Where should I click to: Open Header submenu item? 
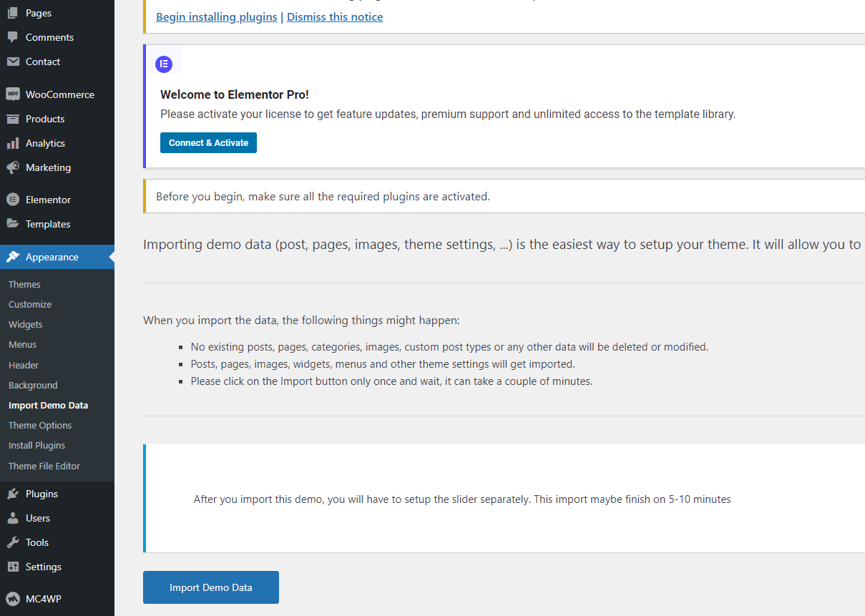tap(24, 365)
